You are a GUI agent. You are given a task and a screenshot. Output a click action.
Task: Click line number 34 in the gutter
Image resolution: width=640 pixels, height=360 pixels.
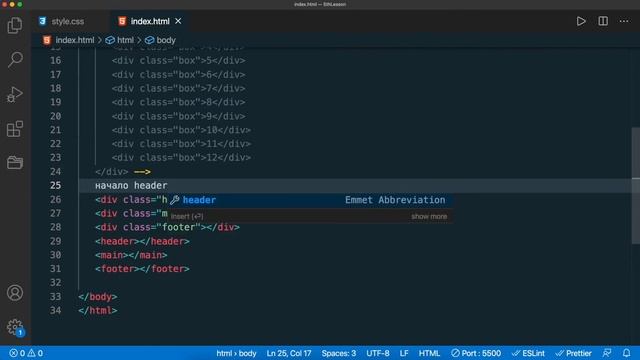(56, 310)
